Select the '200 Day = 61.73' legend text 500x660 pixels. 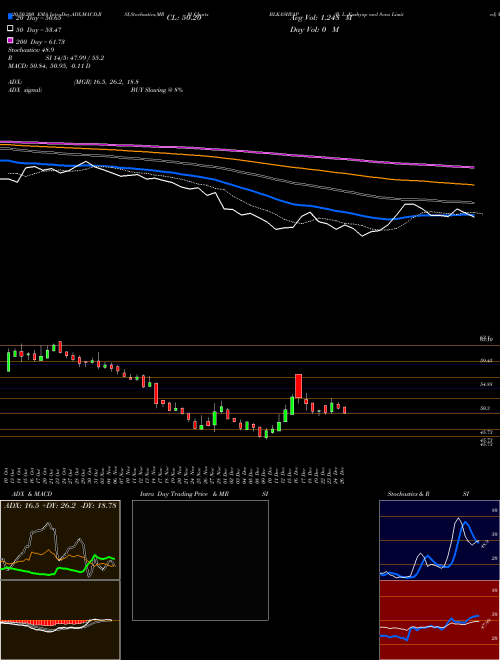click(x=41, y=42)
